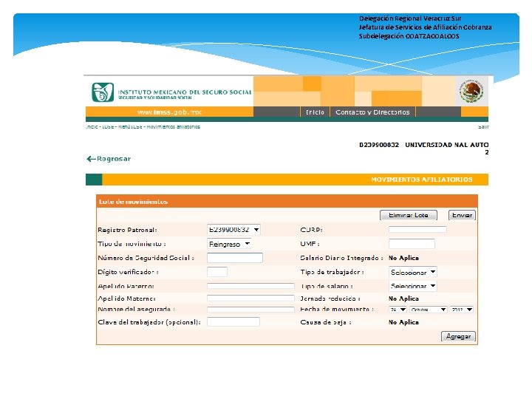Open the Tipo de movimiento dropdown
The height and width of the screenshot is (399, 532).
pos(229,244)
